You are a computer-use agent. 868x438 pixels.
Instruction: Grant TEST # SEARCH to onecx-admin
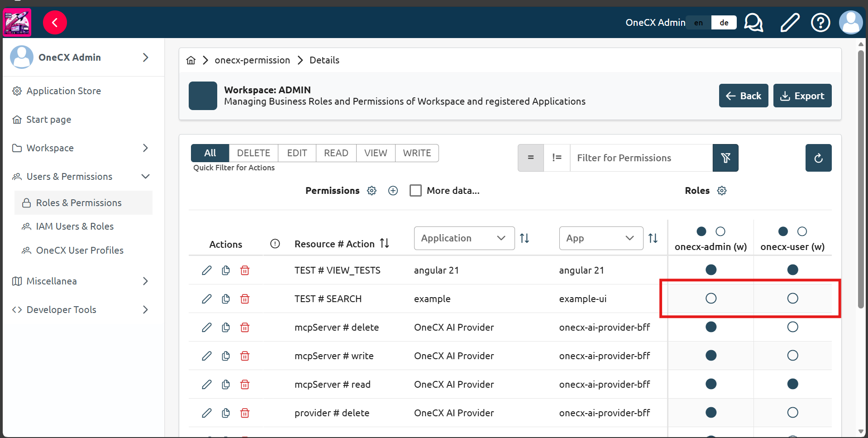[711, 298]
